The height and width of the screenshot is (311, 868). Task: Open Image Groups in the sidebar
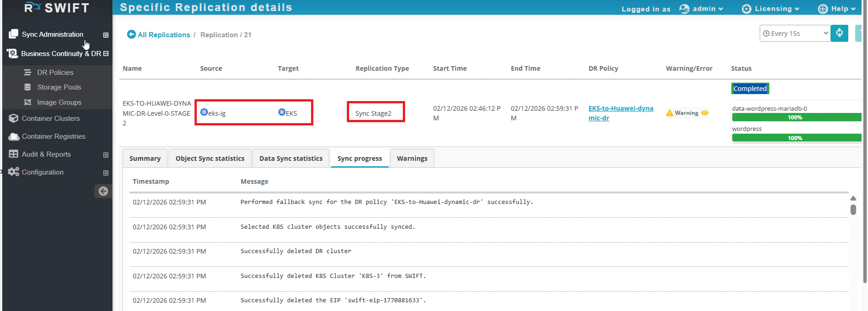pyautogui.click(x=59, y=102)
